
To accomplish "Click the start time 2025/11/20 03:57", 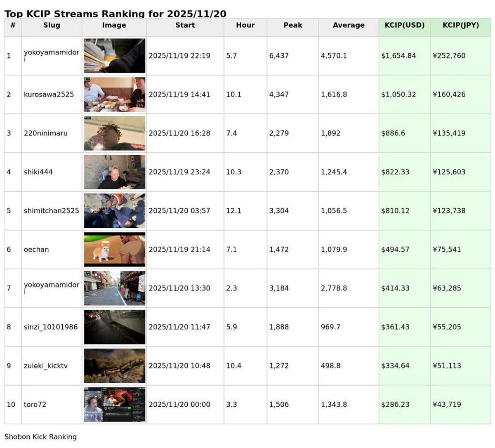I will click(179, 211).
